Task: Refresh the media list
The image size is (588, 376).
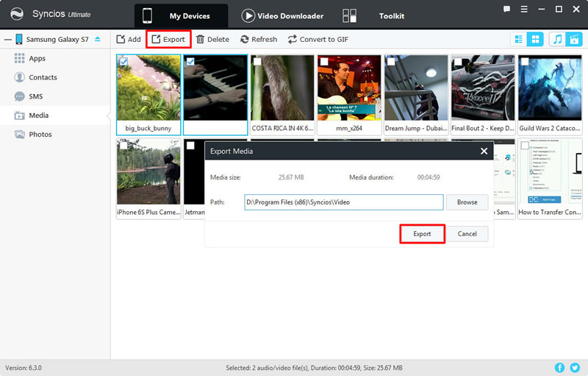Action: click(x=259, y=40)
